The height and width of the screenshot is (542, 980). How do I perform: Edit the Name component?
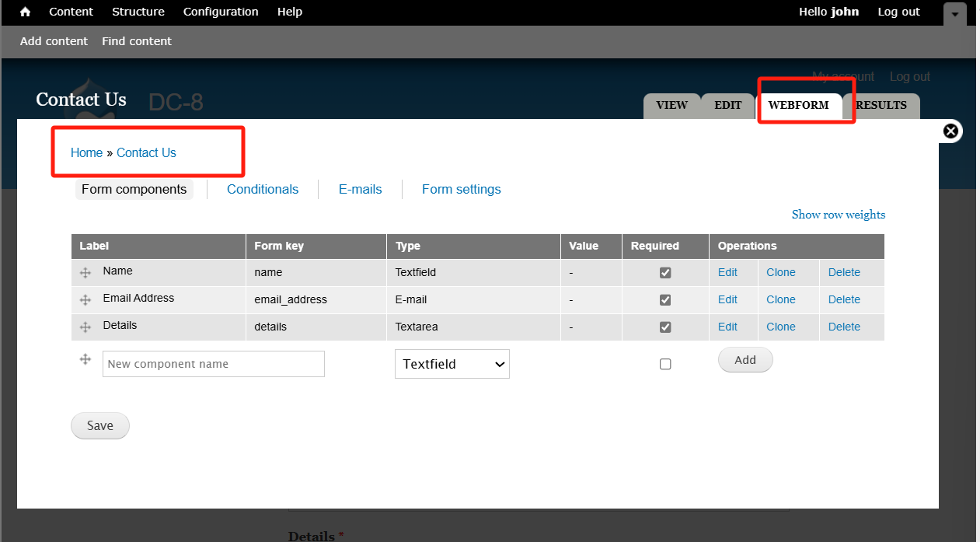tap(727, 272)
